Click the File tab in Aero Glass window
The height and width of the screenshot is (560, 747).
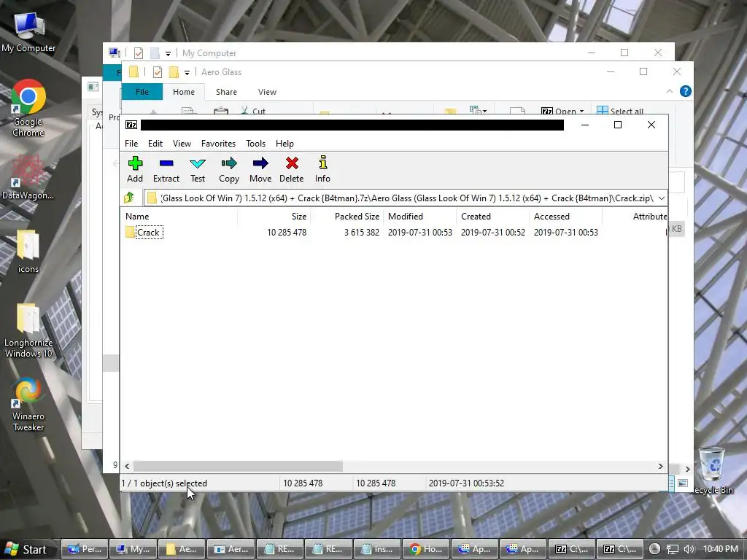coord(142,92)
